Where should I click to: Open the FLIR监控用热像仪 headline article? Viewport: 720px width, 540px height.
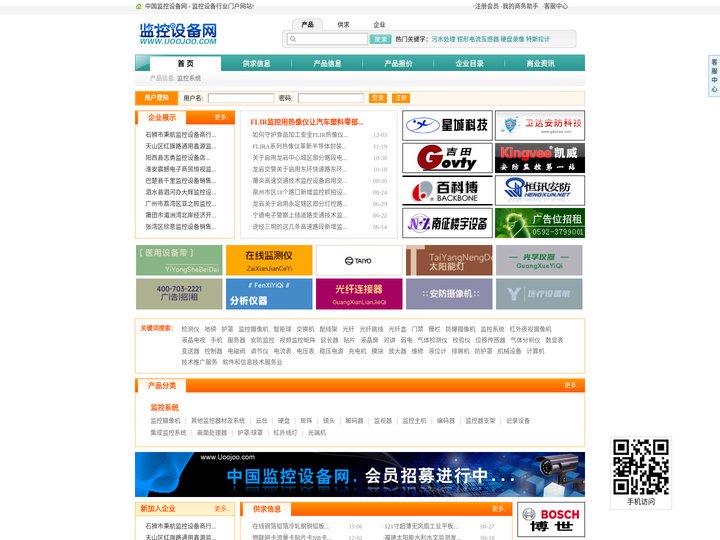[x=307, y=122]
